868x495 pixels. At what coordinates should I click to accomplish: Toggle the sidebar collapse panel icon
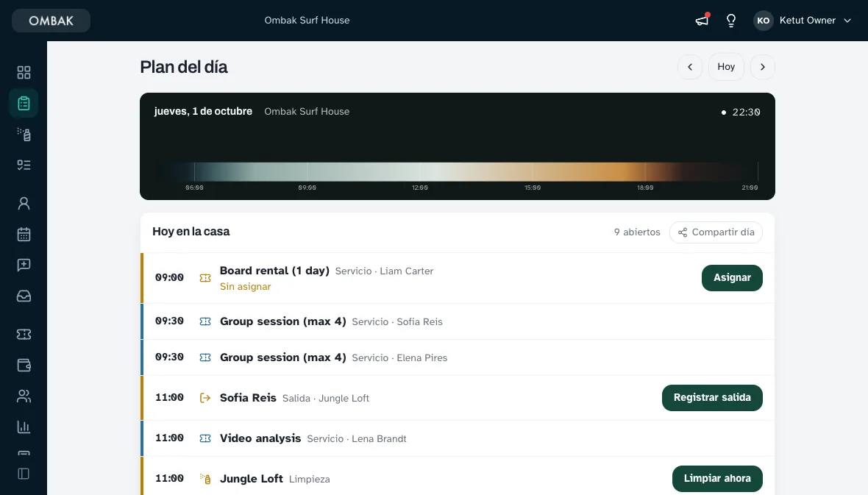(x=24, y=474)
